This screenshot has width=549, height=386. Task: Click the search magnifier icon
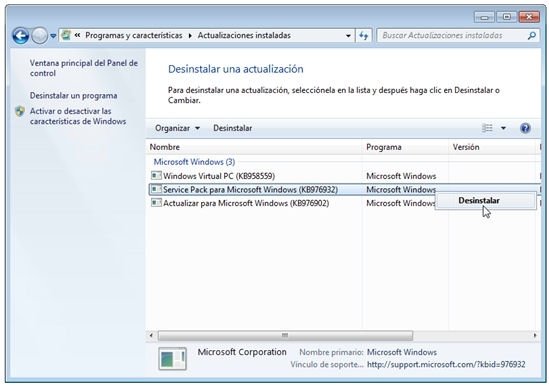[531, 35]
